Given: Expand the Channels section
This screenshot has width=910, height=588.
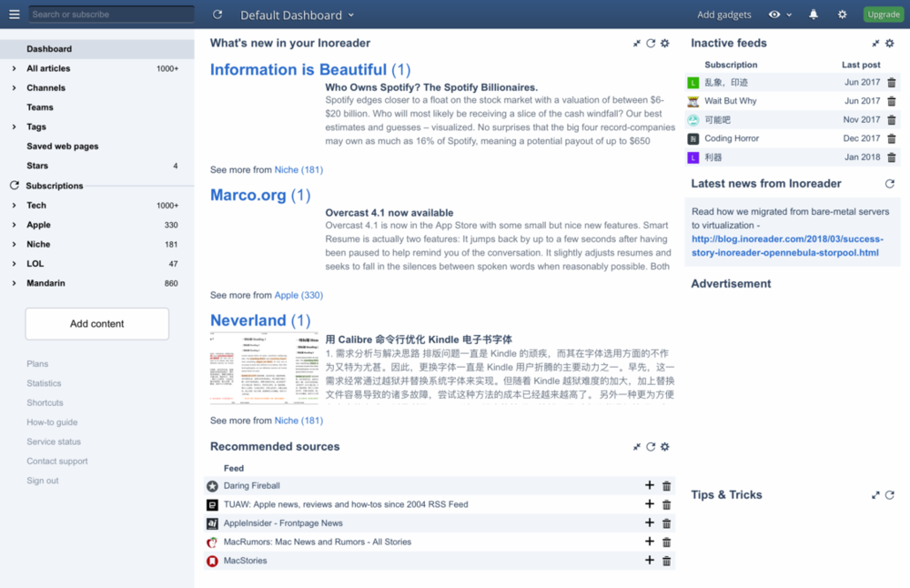Looking at the screenshot, I should (x=14, y=87).
